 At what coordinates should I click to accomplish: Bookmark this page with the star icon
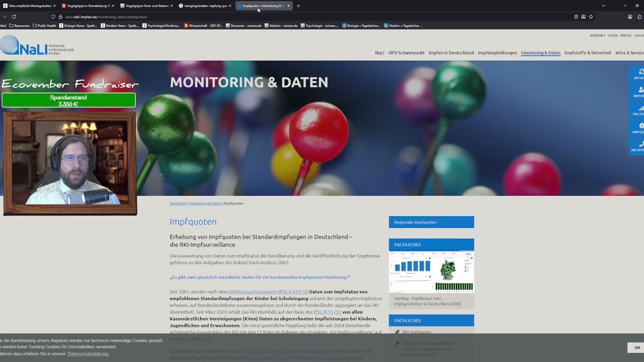click(x=591, y=17)
